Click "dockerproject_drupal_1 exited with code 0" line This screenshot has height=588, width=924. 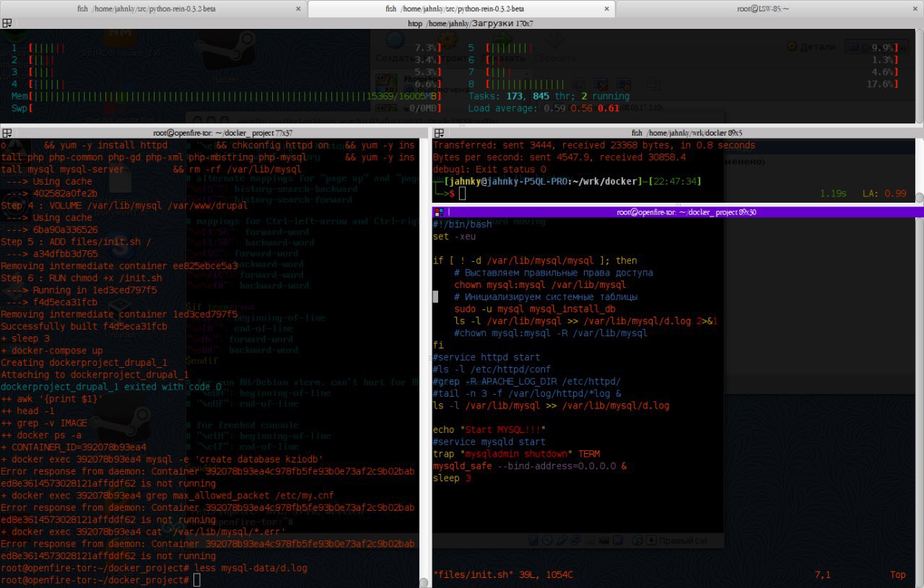111,387
